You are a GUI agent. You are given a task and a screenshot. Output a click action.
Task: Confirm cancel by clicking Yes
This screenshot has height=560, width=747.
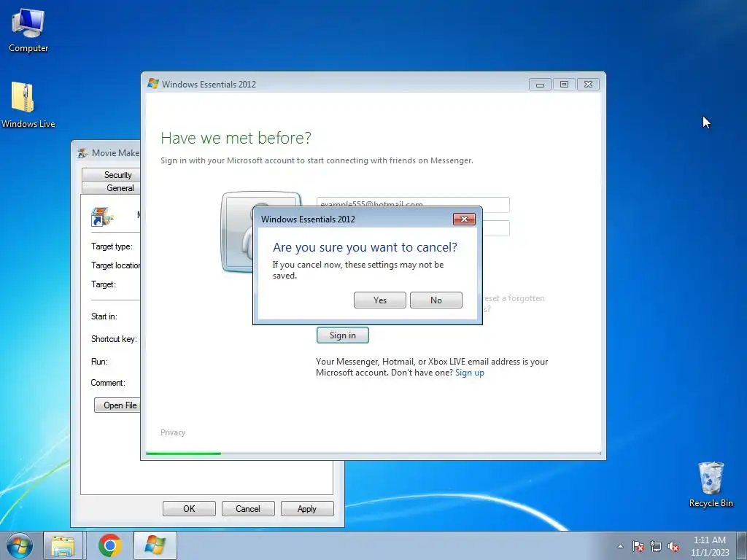[379, 300]
